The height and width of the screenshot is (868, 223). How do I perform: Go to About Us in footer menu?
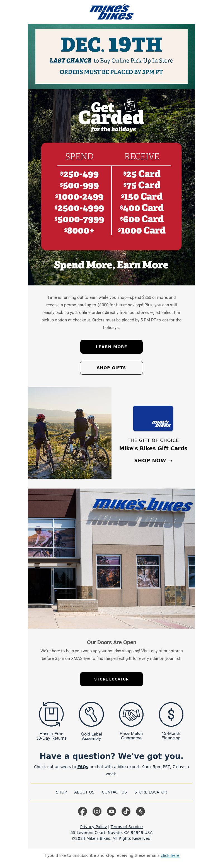[84, 792]
